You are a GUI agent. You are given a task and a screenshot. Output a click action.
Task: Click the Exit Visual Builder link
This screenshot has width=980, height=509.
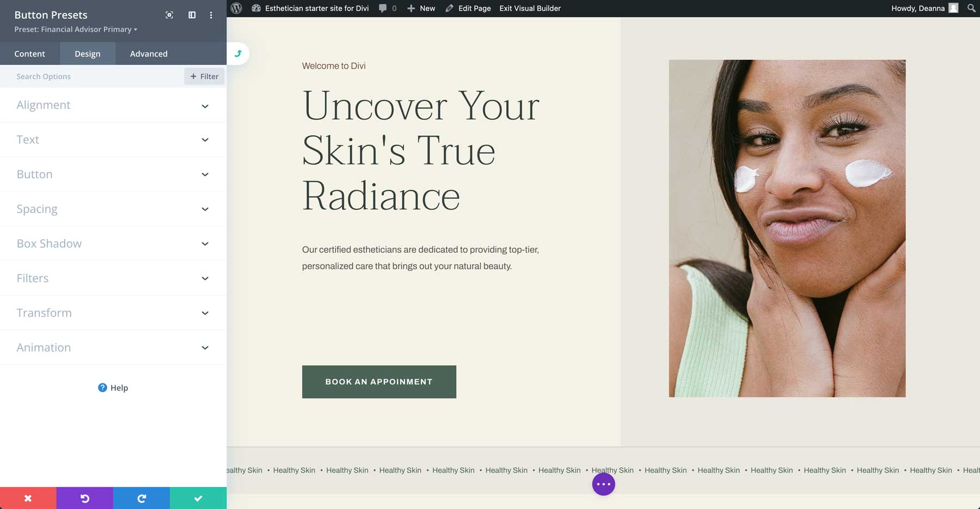[529, 8]
